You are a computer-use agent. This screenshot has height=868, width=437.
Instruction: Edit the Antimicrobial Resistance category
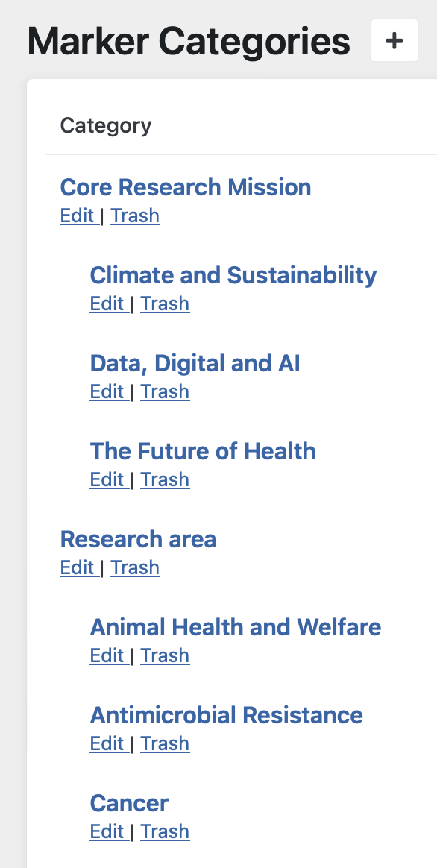click(x=105, y=743)
